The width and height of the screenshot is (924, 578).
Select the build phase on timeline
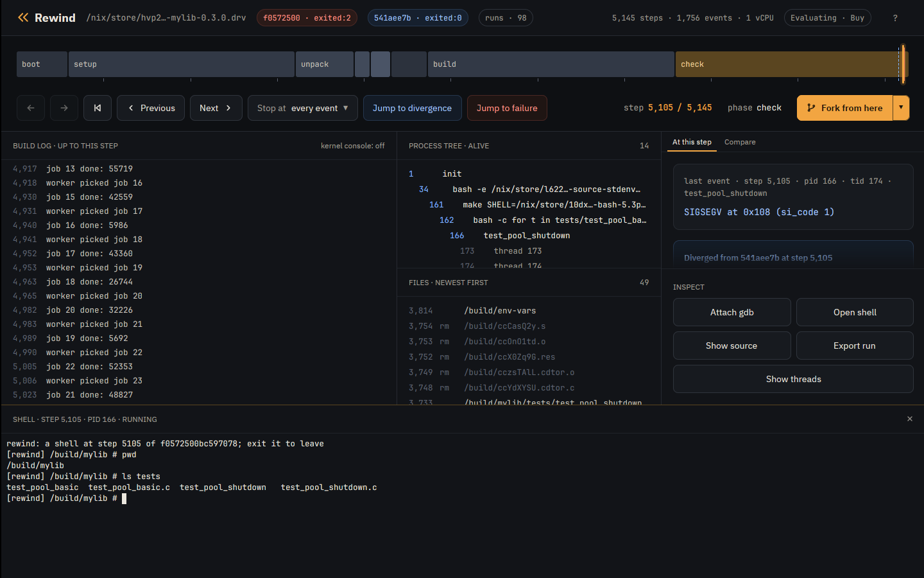click(x=551, y=64)
